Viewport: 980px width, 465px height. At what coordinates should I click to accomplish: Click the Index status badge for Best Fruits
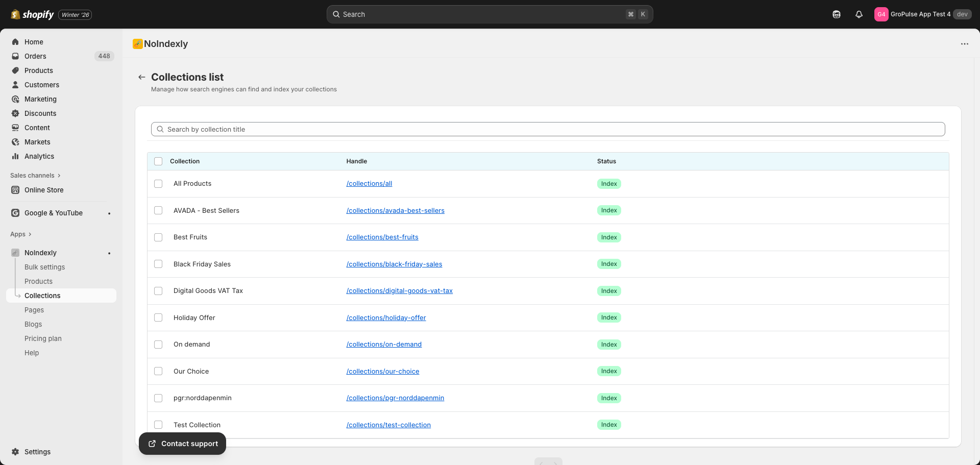(608, 237)
